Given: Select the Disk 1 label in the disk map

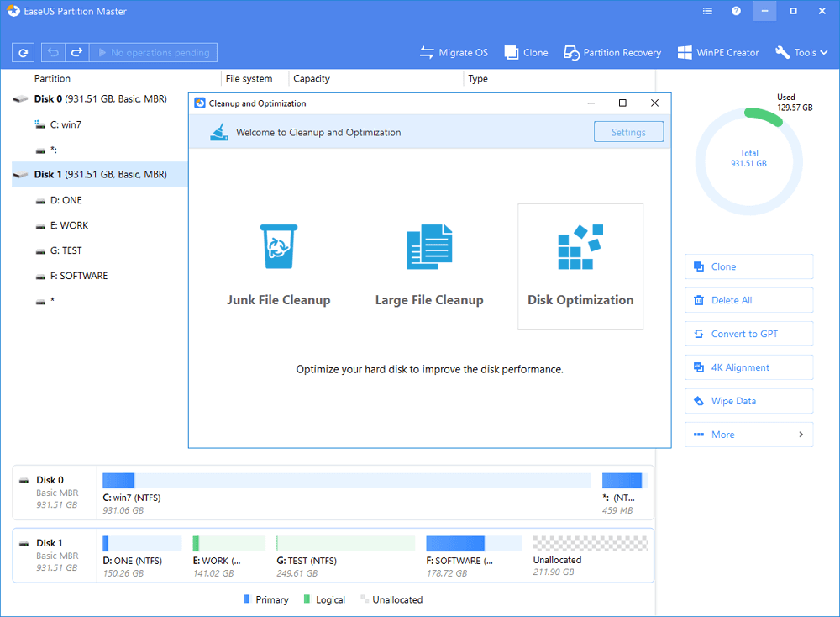Looking at the screenshot, I should [50, 543].
